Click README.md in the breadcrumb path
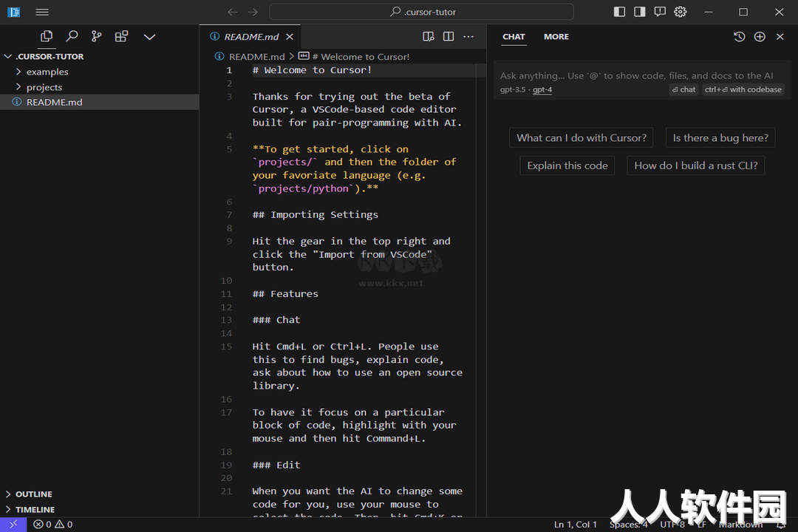Image resolution: width=798 pixels, height=532 pixels. 257,56
